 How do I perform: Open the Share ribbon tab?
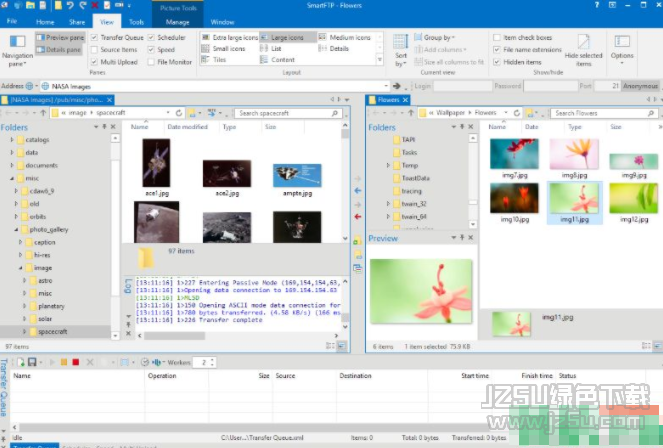(77, 22)
